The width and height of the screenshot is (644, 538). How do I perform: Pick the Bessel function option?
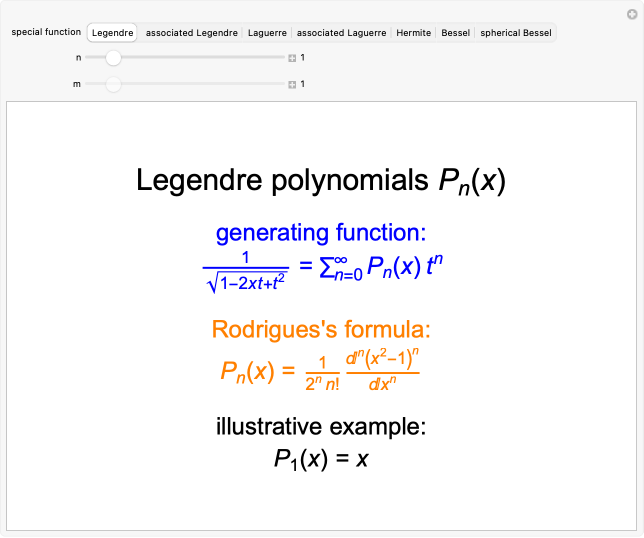coord(455,33)
